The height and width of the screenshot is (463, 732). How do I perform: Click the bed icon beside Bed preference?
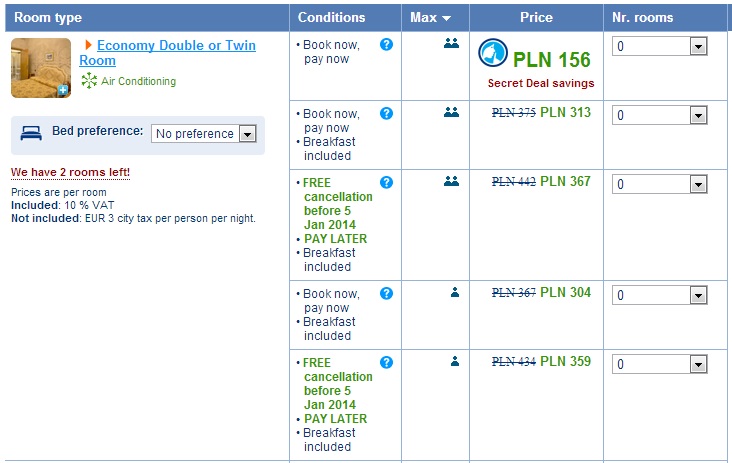click(x=31, y=133)
